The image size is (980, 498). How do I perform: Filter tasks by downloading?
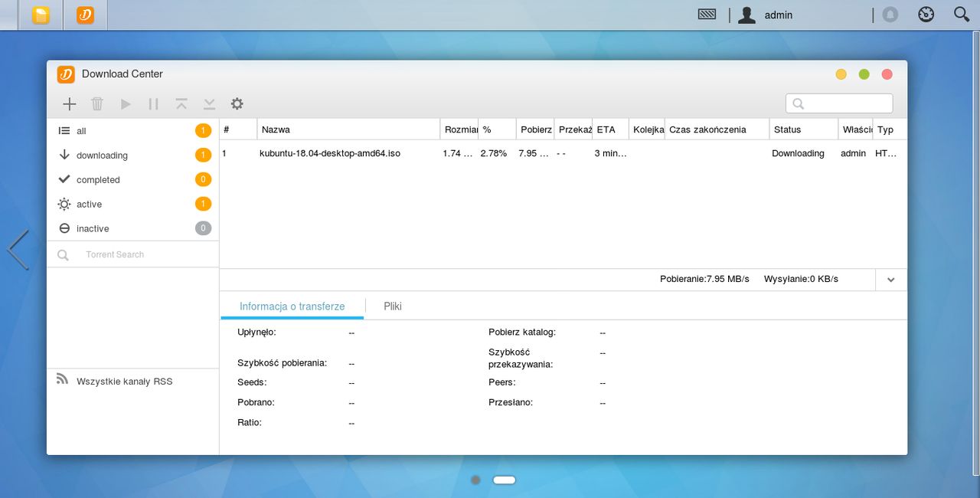click(132, 156)
